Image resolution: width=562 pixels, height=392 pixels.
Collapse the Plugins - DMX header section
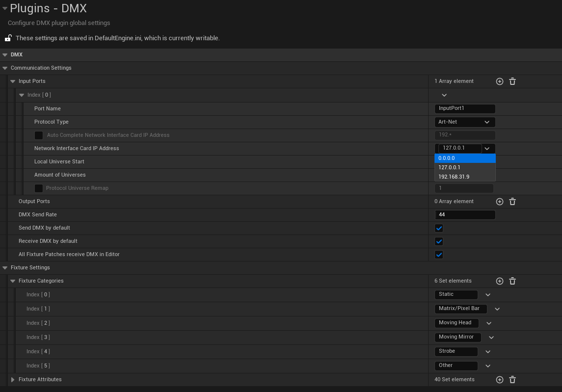5,9
